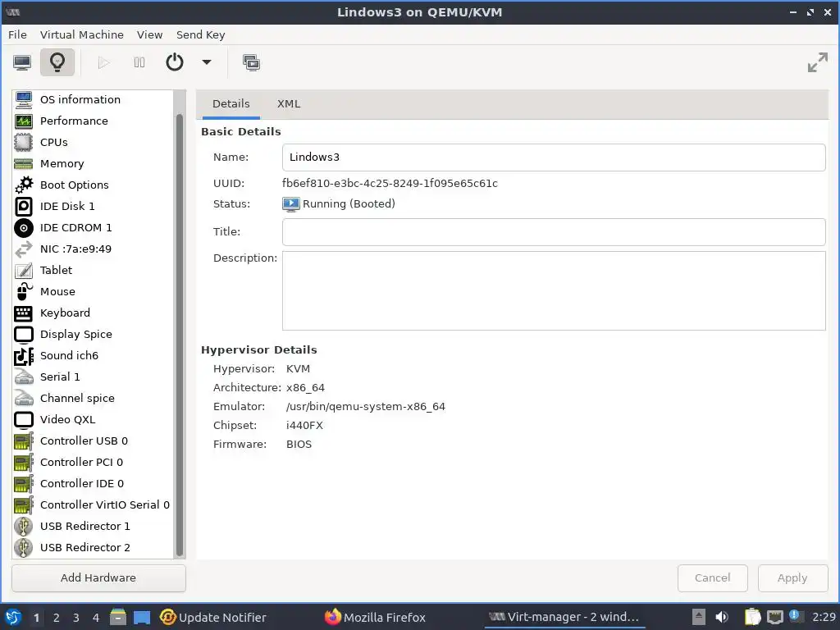
Task: Select USB Redirector 1
Action: (x=93, y=527)
